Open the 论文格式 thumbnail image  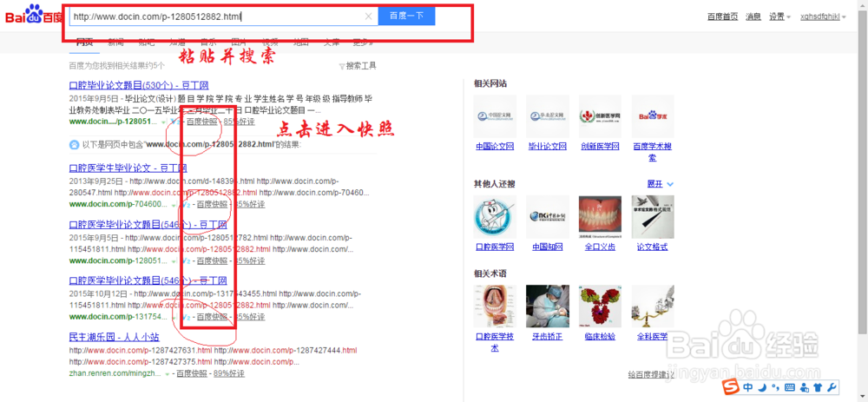653,216
